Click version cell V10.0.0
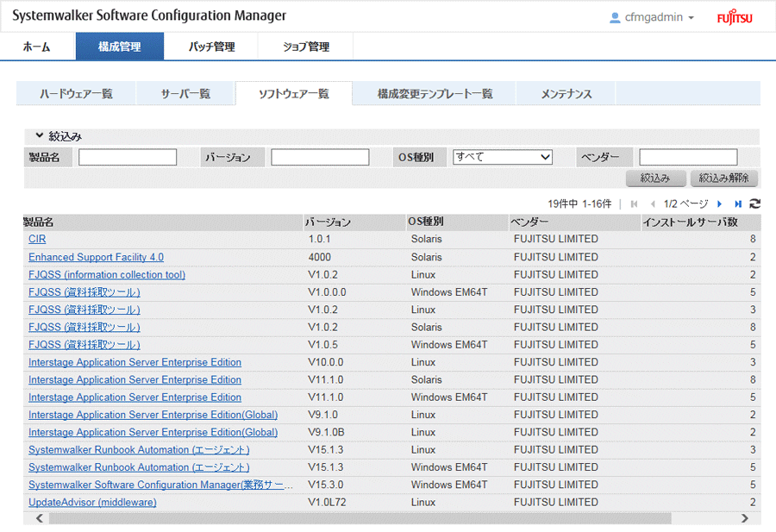 coord(326,362)
